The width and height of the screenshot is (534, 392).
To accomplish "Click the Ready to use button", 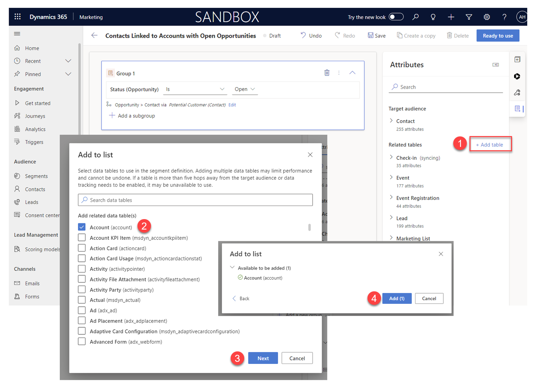I will [x=498, y=35].
